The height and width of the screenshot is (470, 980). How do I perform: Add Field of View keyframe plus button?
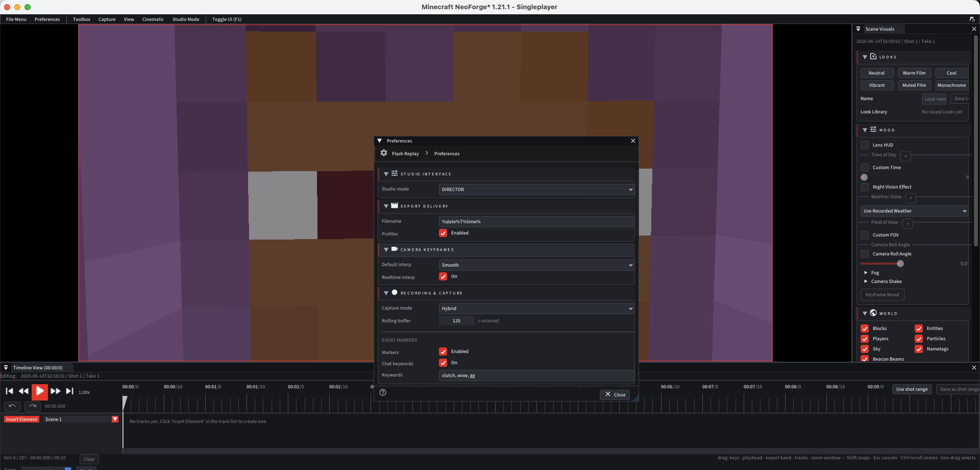[908, 224]
